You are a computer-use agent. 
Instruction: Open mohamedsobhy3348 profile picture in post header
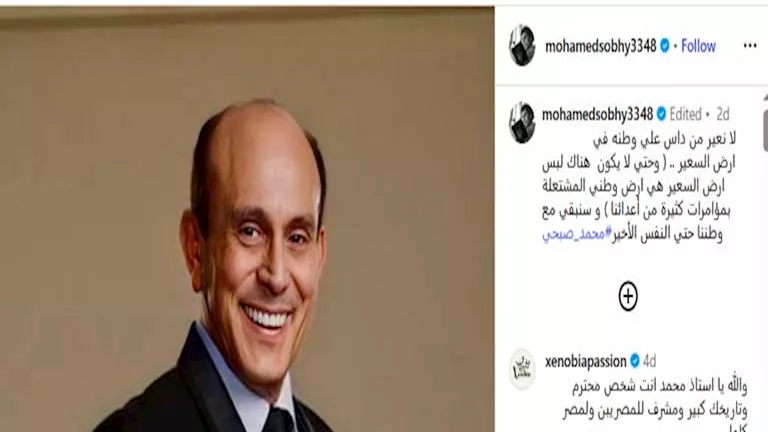(x=522, y=46)
